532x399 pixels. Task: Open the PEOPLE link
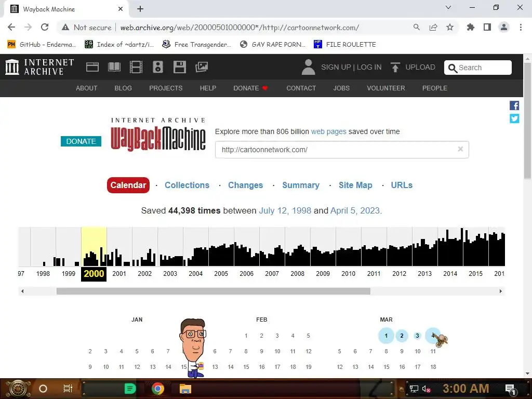coord(435,88)
